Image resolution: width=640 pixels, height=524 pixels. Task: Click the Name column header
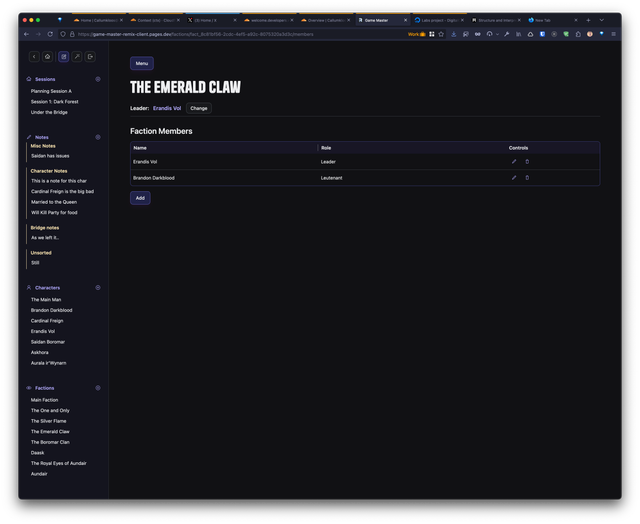click(x=140, y=148)
